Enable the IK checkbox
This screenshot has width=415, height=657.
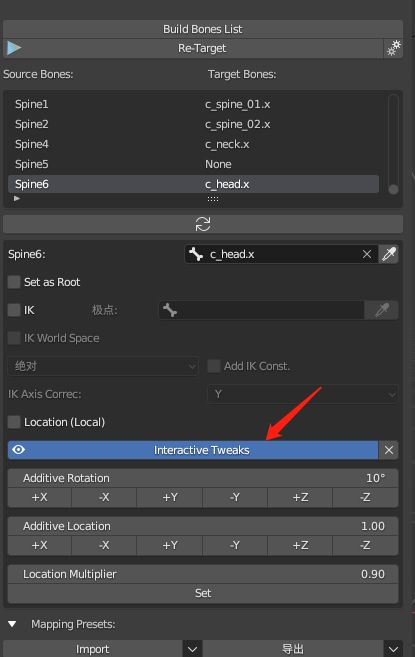(x=14, y=310)
